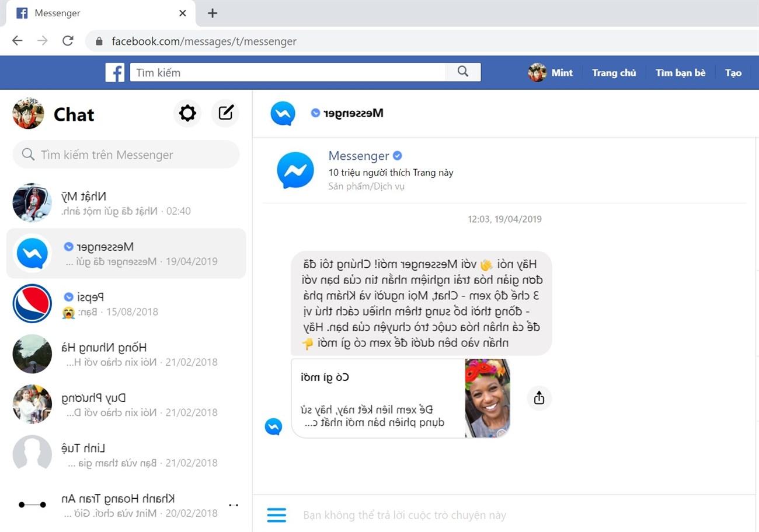Open the Hồng Nhung Hà conversation
Viewport: 759px width, 532px height.
tap(126, 354)
